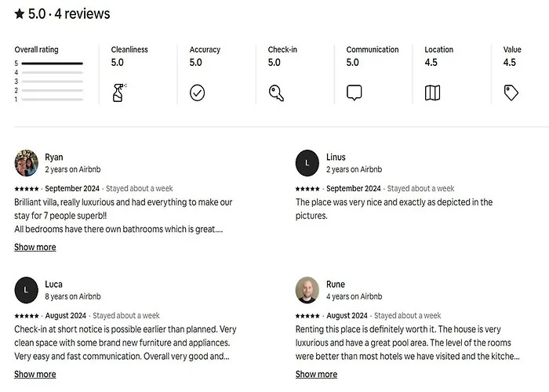Open Rune's profile photo
Screen dimensions: 549x392
click(x=307, y=290)
